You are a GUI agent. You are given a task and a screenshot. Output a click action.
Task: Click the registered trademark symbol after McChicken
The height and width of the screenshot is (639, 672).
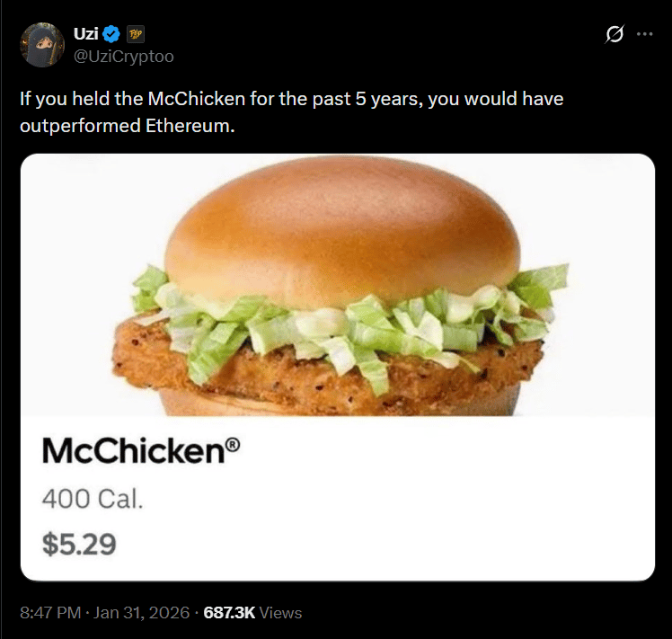(x=233, y=444)
